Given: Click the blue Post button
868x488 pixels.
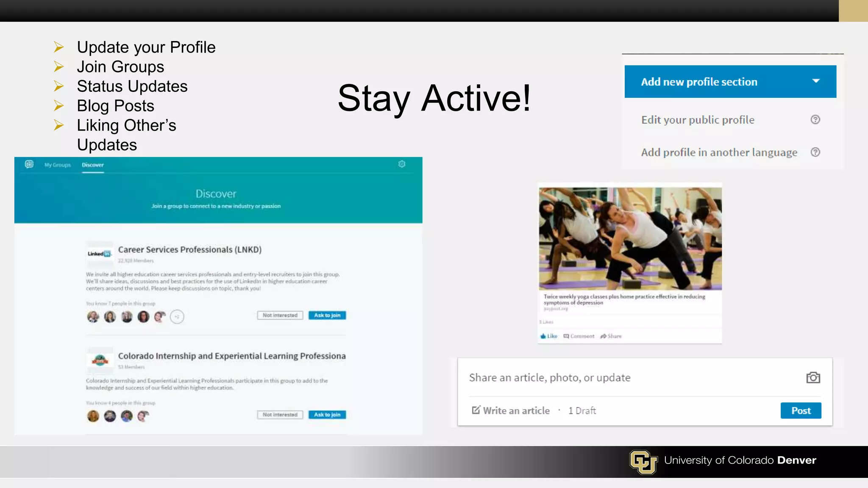Looking at the screenshot, I should pos(801,410).
